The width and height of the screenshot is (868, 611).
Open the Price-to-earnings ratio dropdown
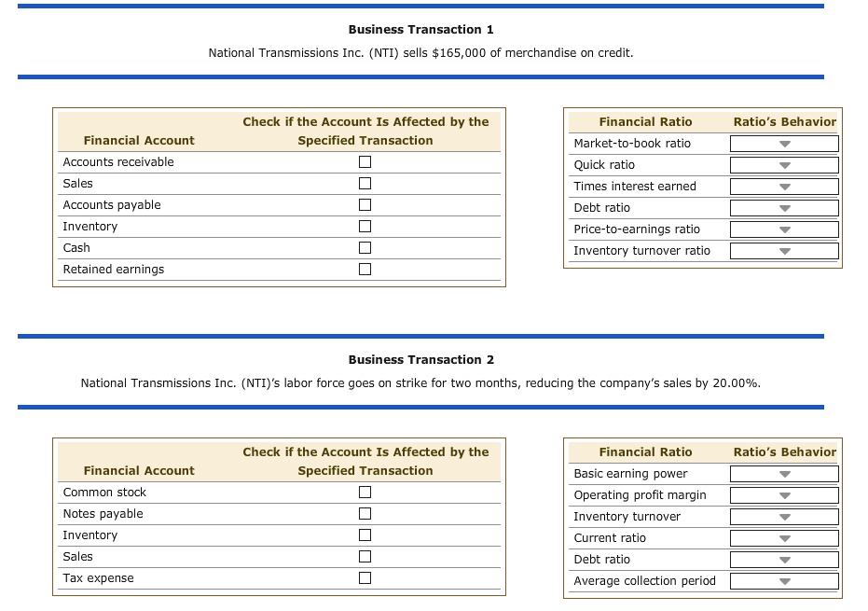784,229
